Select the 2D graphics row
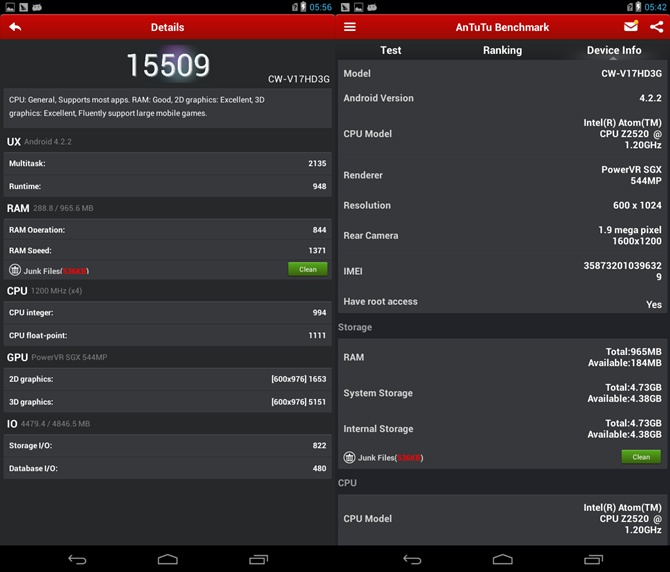The height and width of the screenshot is (572, 670). (168, 379)
